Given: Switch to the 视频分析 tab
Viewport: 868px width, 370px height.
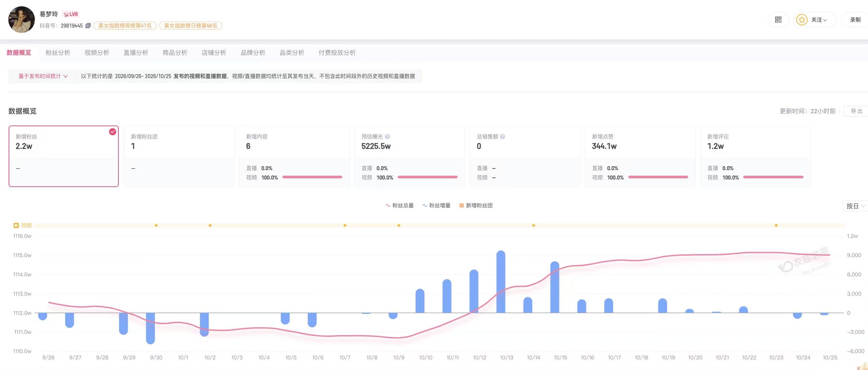Looking at the screenshot, I should (97, 52).
